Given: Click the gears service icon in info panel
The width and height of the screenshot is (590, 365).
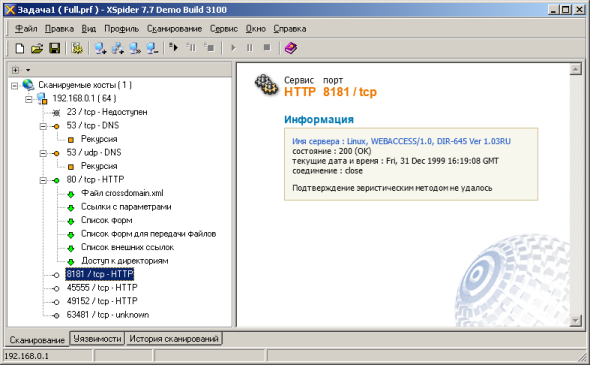Looking at the screenshot, I should click(266, 85).
